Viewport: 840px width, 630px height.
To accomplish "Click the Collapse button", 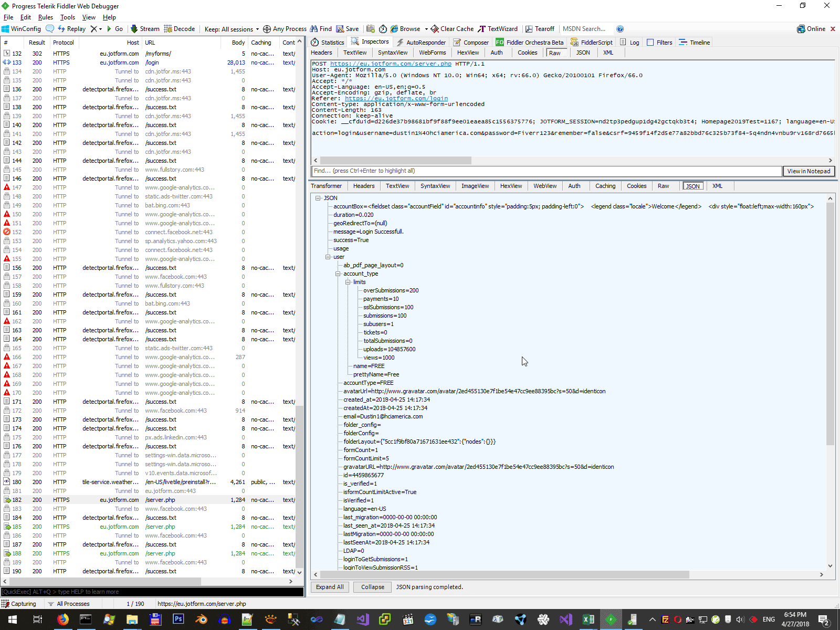I will [x=373, y=587].
